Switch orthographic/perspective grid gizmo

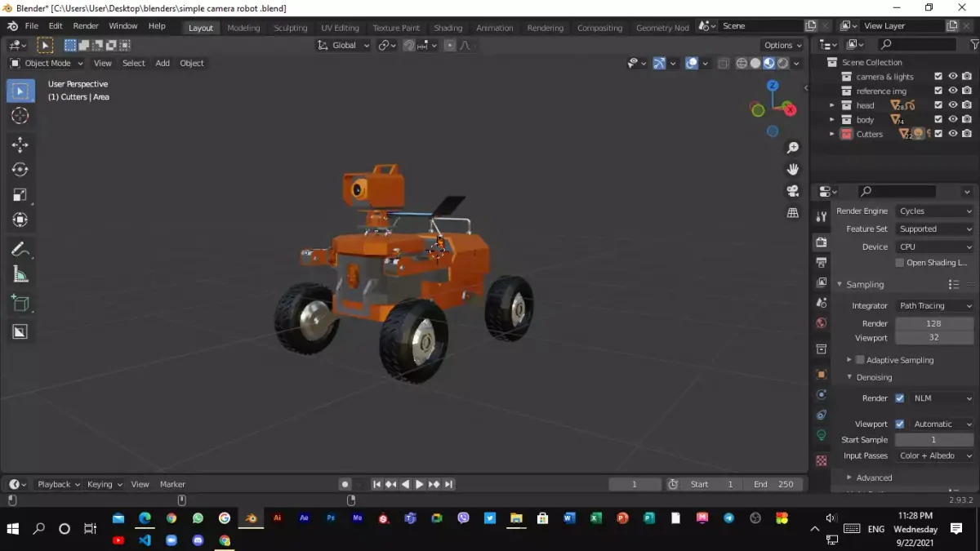[792, 212]
